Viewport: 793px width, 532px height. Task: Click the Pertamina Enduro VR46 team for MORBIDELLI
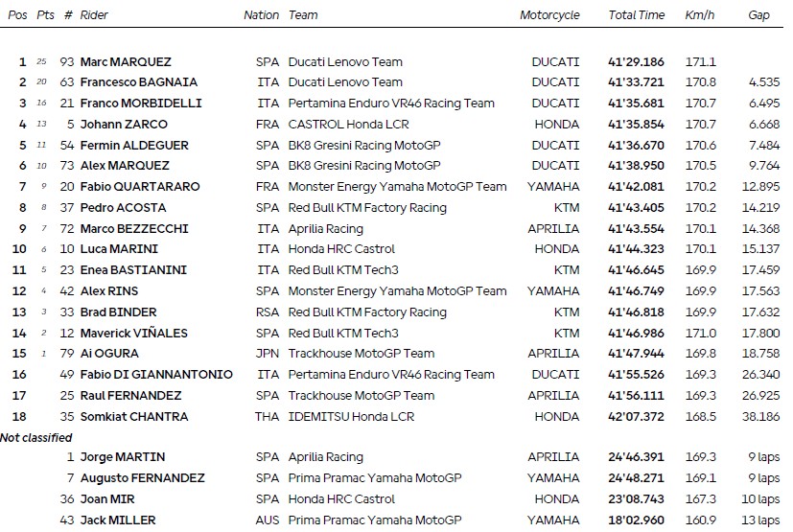[x=391, y=104]
